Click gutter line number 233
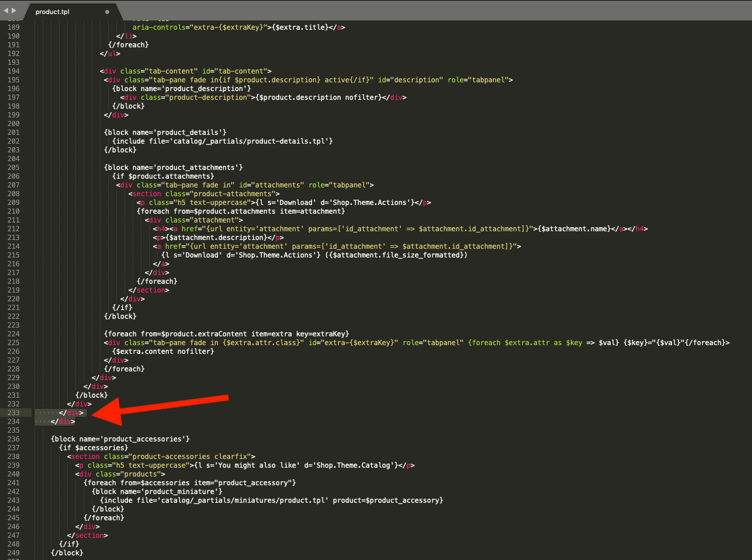 click(13, 413)
